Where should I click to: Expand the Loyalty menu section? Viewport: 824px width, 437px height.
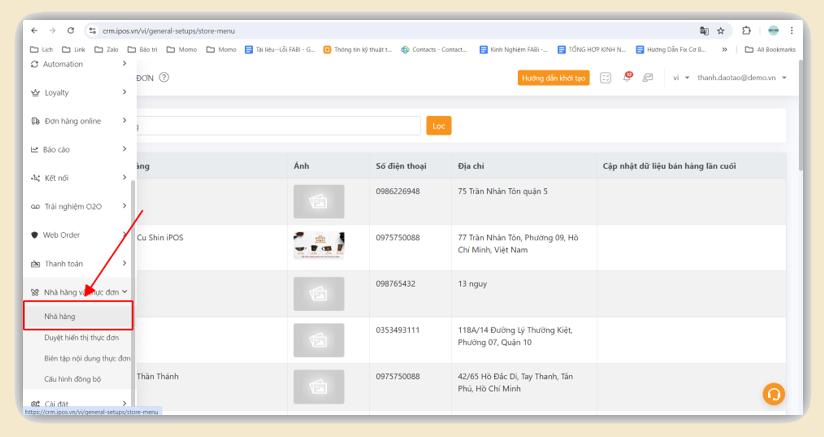(x=78, y=92)
